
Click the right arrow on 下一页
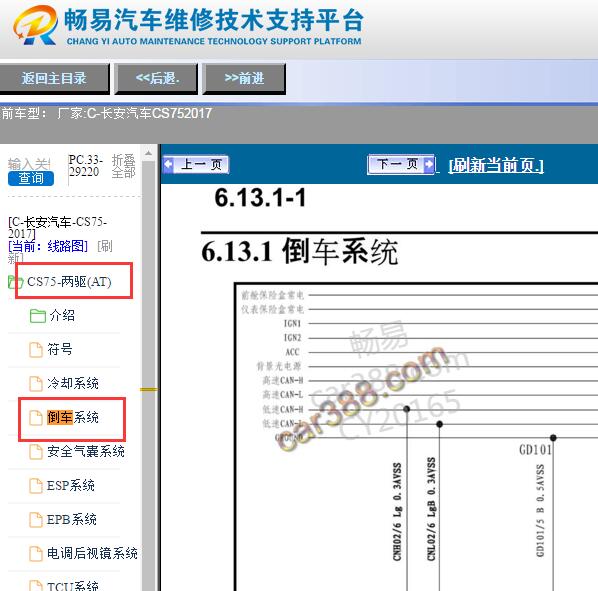429,165
